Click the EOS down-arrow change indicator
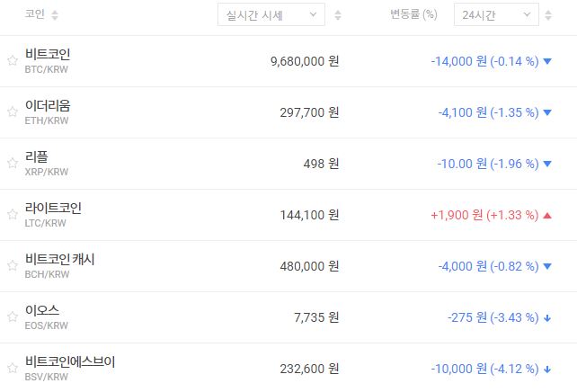 pos(547,317)
